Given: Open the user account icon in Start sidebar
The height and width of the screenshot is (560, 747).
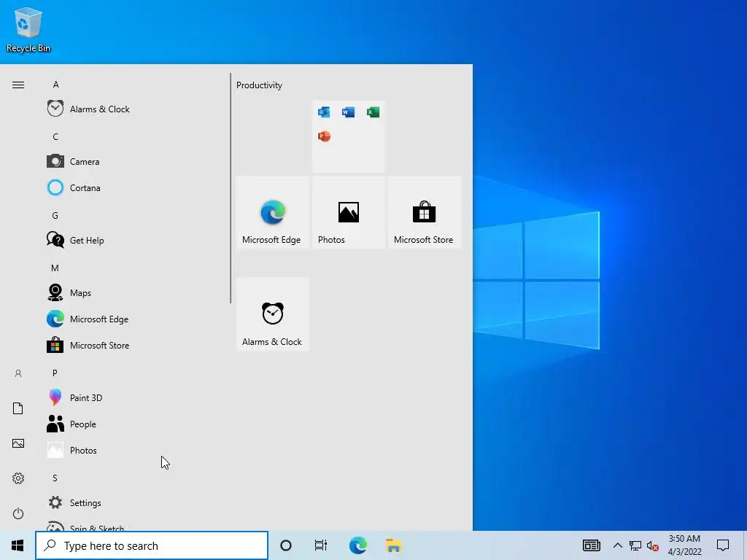Looking at the screenshot, I should point(18,373).
